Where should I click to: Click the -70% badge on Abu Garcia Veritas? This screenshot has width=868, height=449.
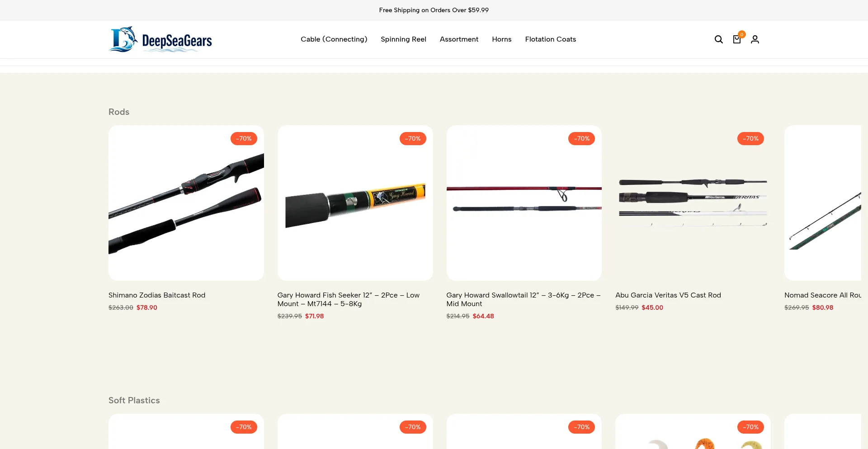750,138
